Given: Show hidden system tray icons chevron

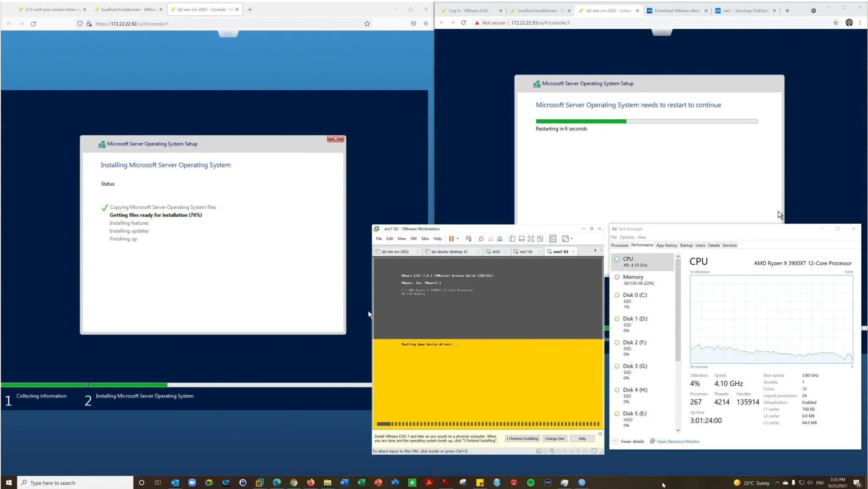Looking at the screenshot, I should tap(776, 483).
